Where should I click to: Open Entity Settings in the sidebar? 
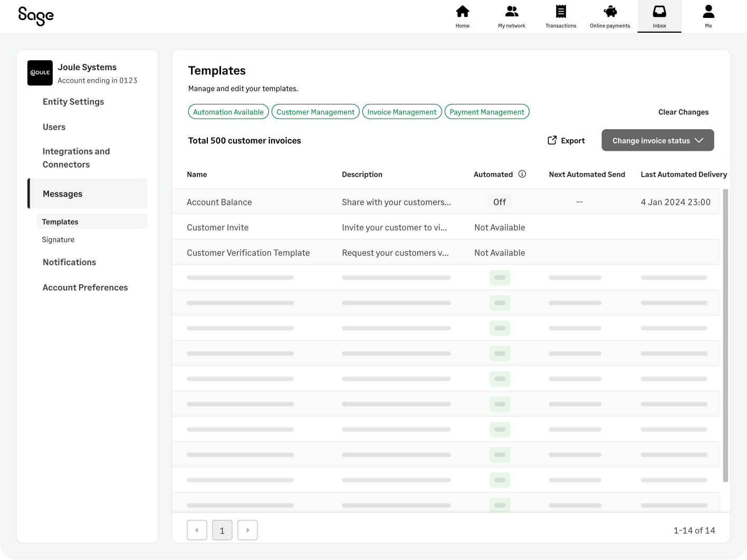[x=73, y=101]
